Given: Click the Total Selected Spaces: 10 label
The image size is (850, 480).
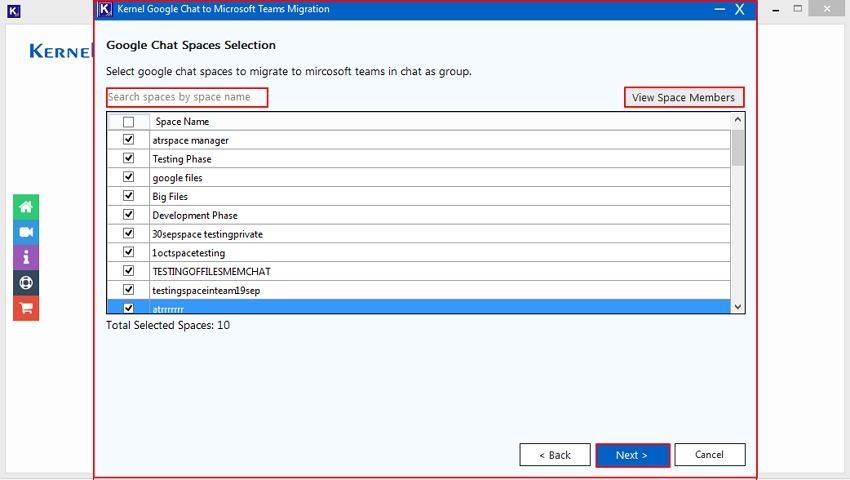Looking at the screenshot, I should (168, 325).
